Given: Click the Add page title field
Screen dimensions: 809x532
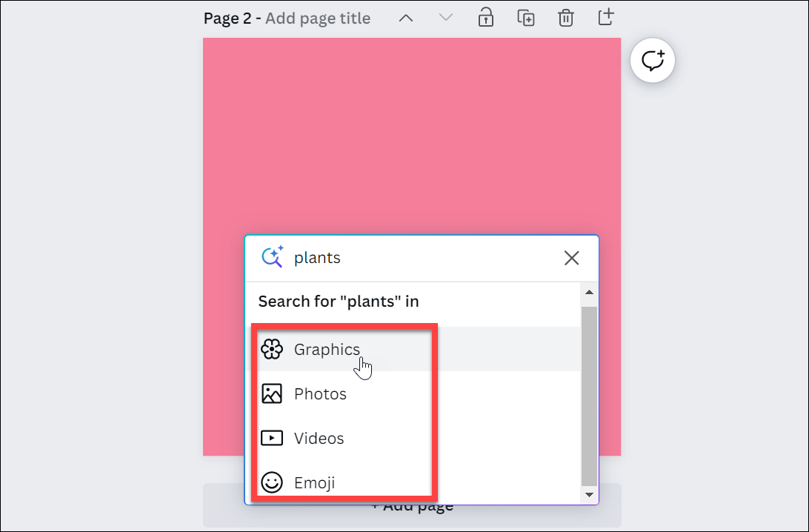Looking at the screenshot, I should pos(318,19).
